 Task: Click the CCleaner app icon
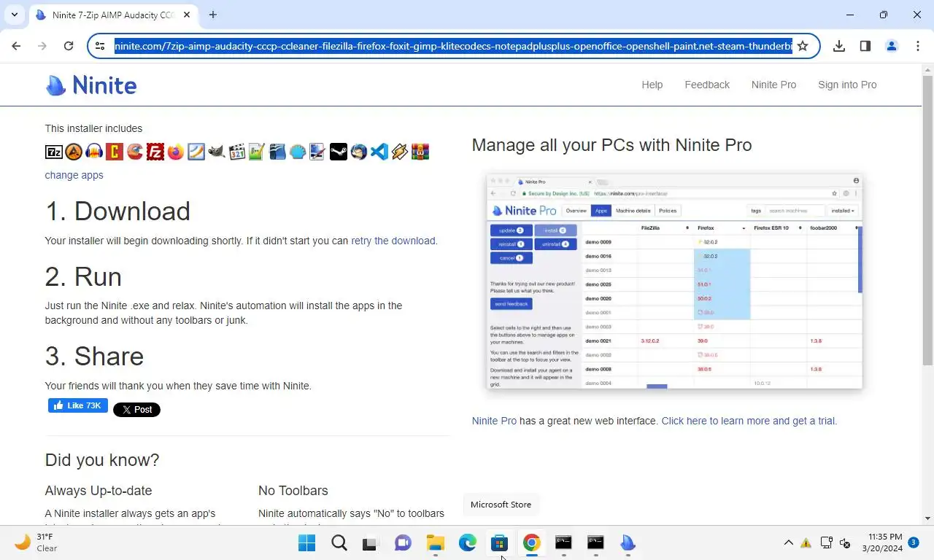click(x=134, y=152)
